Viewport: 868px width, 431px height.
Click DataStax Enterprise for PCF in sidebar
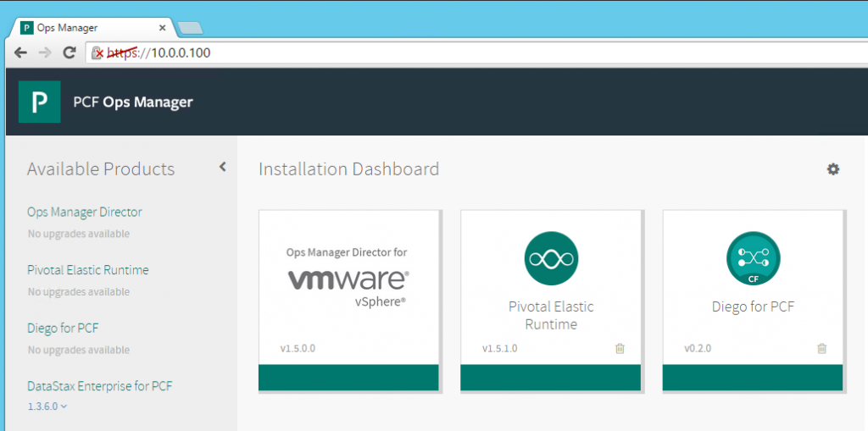point(100,386)
